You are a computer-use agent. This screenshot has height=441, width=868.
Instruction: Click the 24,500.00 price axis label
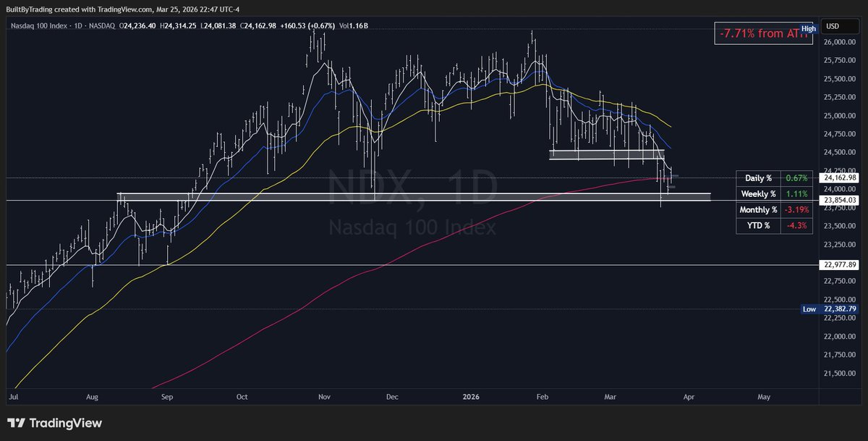pos(840,153)
